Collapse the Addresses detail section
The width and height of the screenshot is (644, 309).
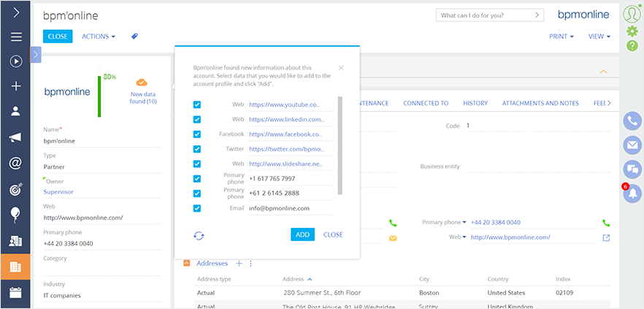click(x=187, y=263)
